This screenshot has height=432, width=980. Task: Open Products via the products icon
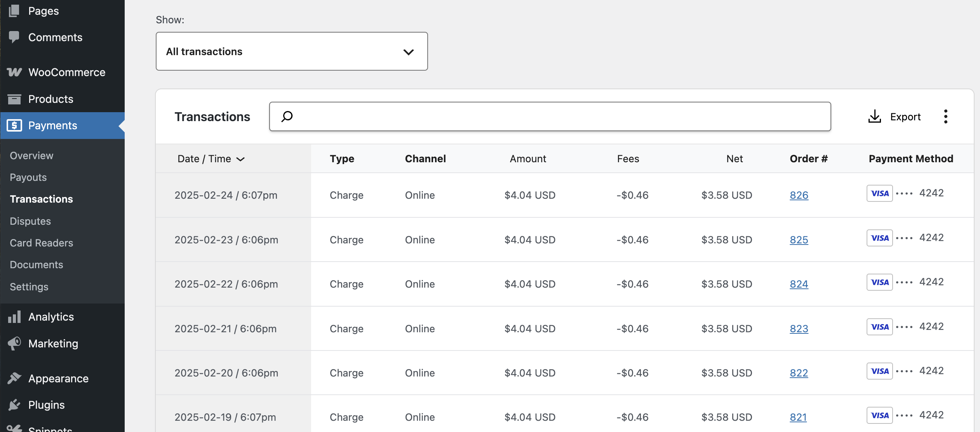pyautogui.click(x=14, y=99)
